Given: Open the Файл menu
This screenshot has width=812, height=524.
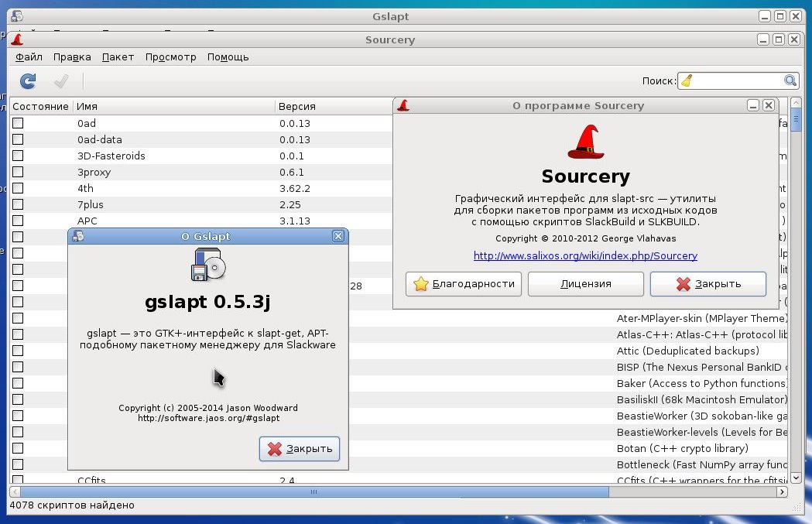Looking at the screenshot, I should coord(29,57).
